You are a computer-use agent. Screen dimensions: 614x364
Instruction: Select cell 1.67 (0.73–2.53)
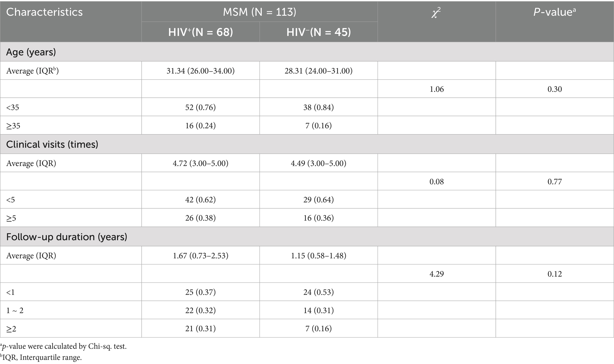(201, 256)
